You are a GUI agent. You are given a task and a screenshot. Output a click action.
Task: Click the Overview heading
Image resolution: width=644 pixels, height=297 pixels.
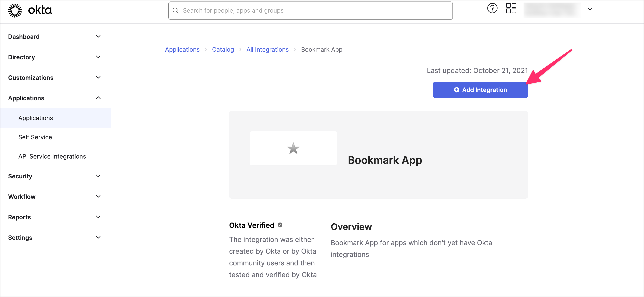[x=351, y=227]
